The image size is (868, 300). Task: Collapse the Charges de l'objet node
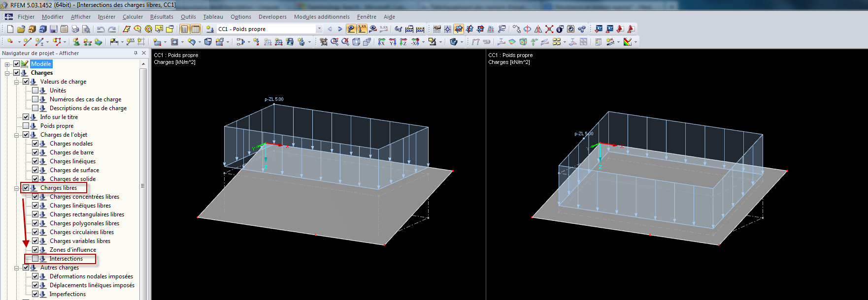pyautogui.click(x=16, y=135)
